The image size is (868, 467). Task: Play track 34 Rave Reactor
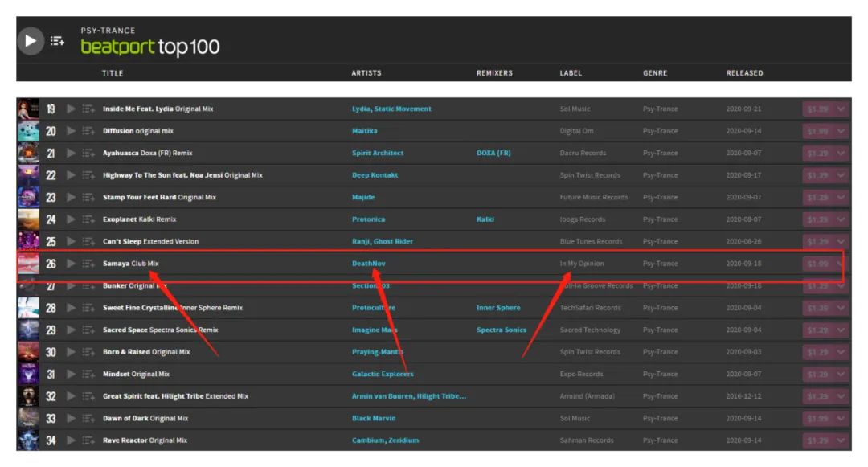click(71, 441)
